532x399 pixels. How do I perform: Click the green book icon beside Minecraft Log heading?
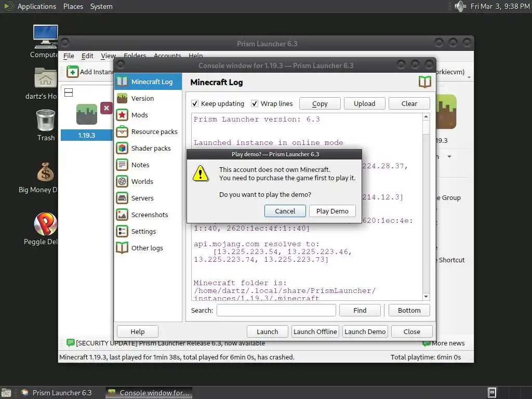coord(425,82)
